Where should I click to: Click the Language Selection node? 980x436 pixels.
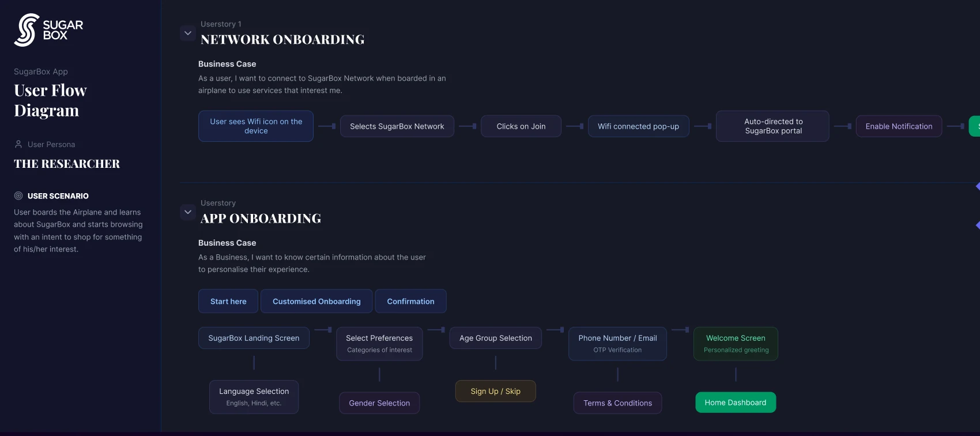[x=254, y=397]
